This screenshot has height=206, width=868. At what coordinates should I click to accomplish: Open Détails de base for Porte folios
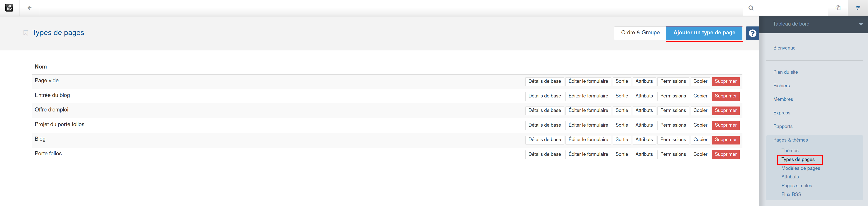(544, 154)
